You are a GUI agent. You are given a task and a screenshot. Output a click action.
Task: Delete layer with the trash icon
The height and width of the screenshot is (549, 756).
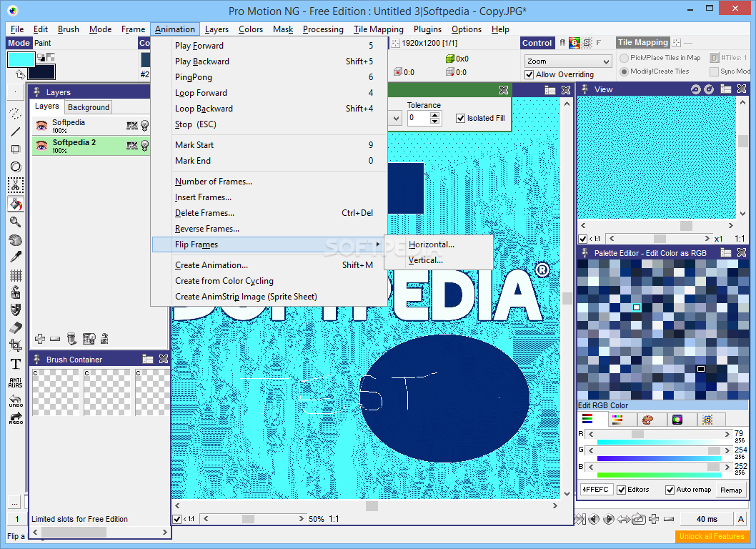[71, 339]
